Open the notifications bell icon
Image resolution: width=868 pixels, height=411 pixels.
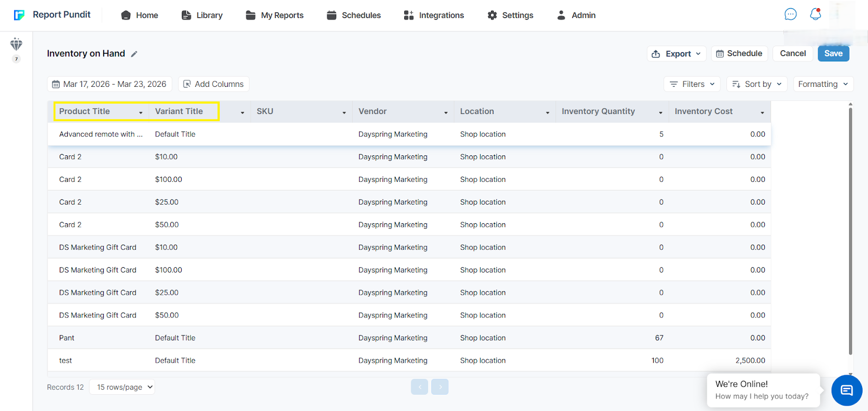[x=815, y=14]
